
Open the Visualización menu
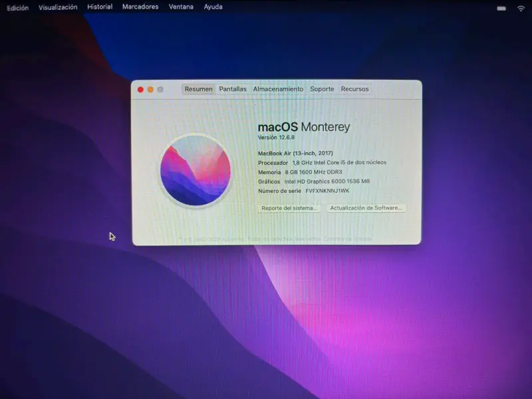pos(58,7)
